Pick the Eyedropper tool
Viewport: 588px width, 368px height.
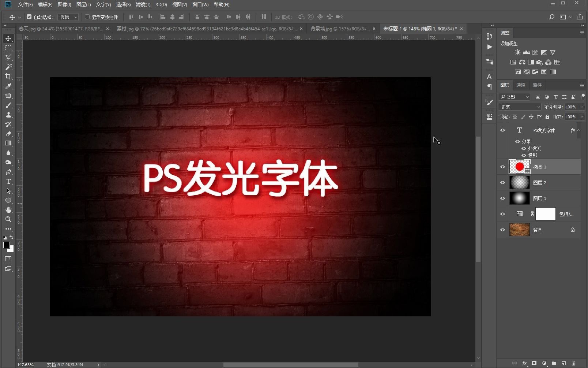coord(8,86)
